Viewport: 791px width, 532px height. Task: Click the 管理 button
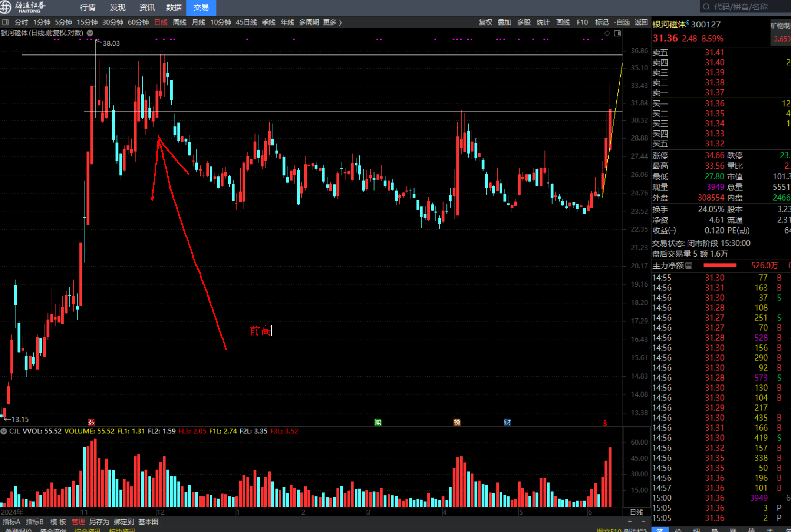(78, 522)
